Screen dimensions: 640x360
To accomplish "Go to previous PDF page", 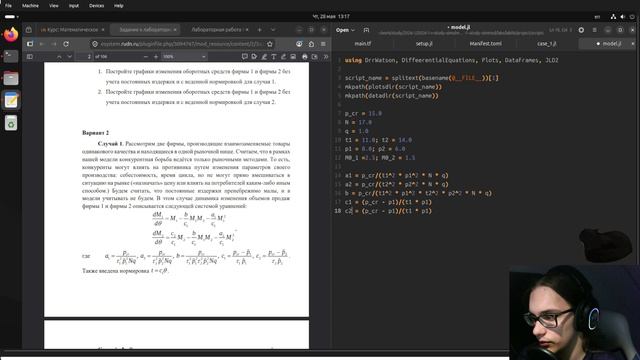I will coord(59,57).
